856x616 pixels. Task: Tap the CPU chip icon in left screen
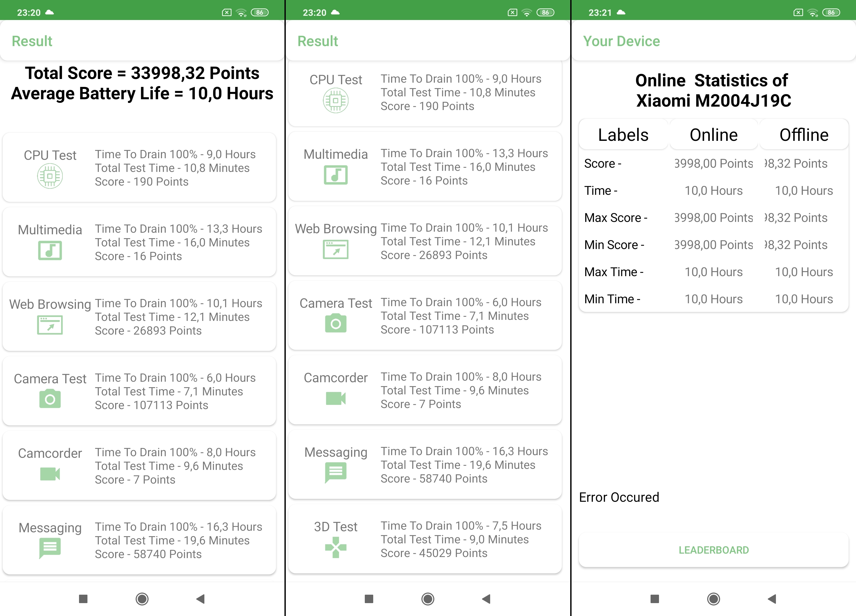pos(50,176)
